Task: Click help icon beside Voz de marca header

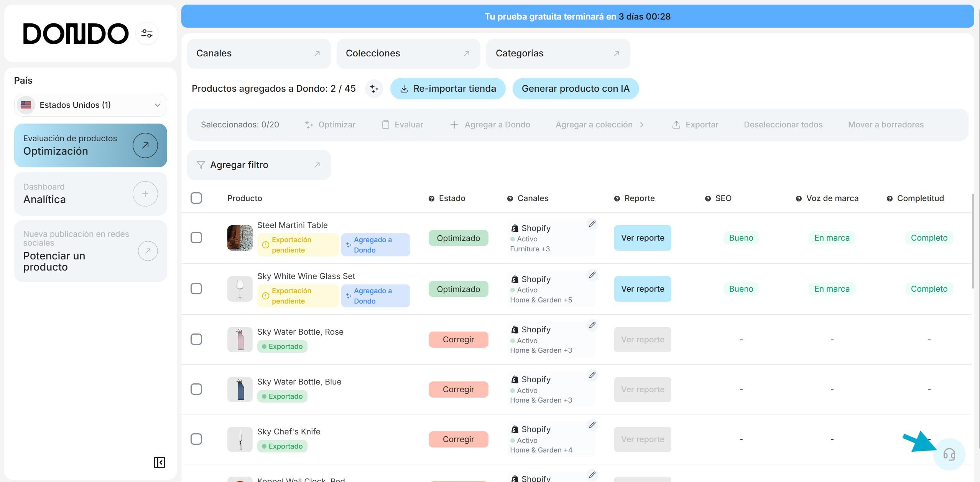Action: click(799, 198)
